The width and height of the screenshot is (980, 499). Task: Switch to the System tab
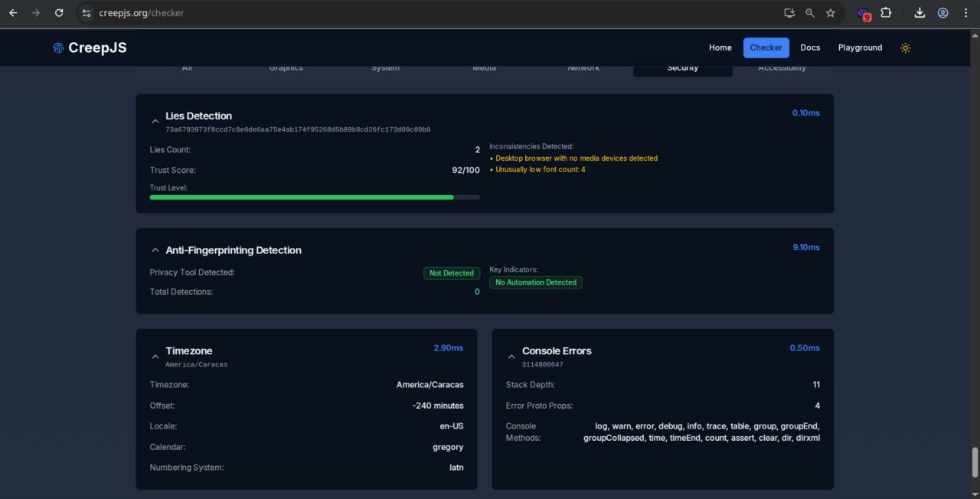[x=385, y=68]
